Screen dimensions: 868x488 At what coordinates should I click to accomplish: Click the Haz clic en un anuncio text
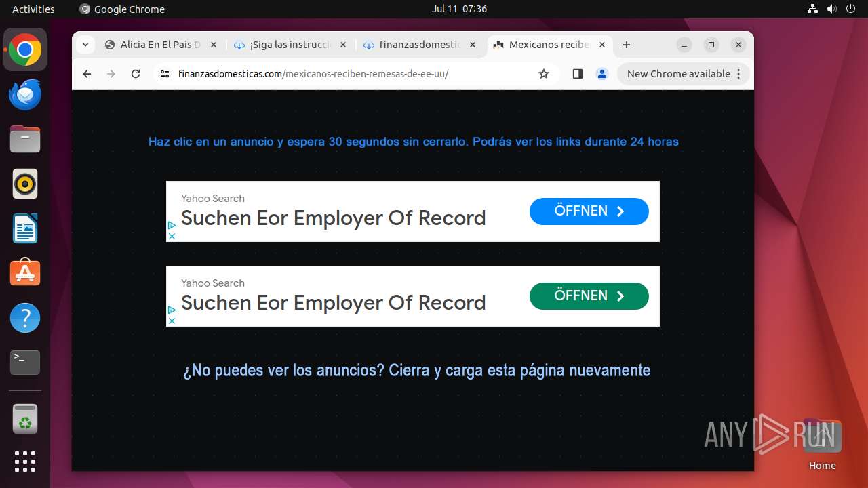pos(414,142)
